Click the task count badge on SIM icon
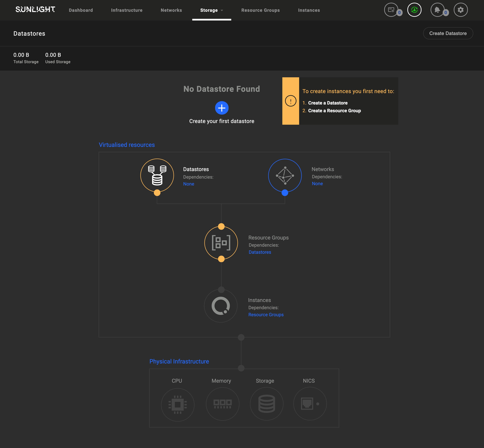Viewport: 484px width, 448px height. [399, 13]
